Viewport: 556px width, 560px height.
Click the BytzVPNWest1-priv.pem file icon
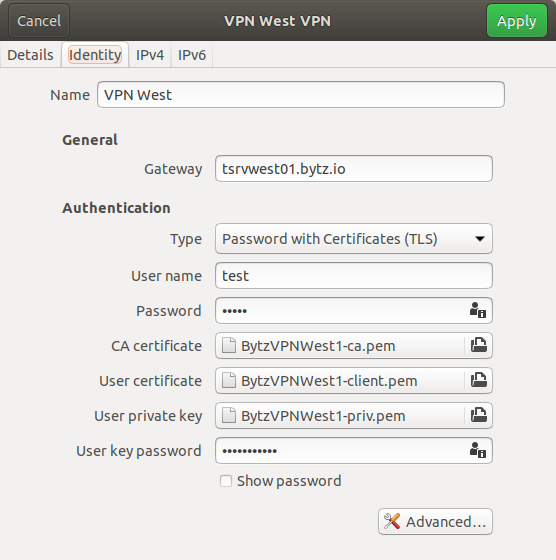(x=229, y=415)
